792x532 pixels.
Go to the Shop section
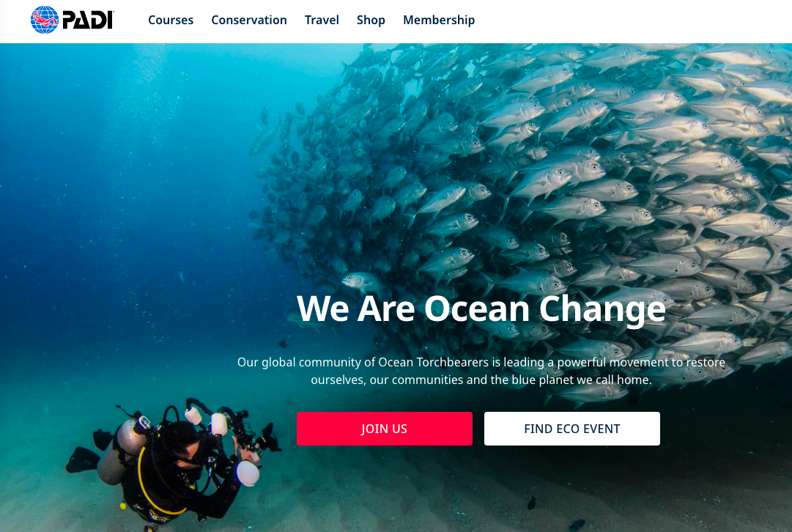pyautogui.click(x=371, y=21)
